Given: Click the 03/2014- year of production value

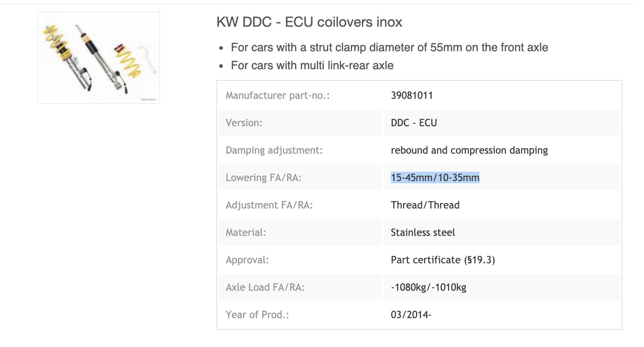Looking at the screenshot, I should [x=411, y=315].
